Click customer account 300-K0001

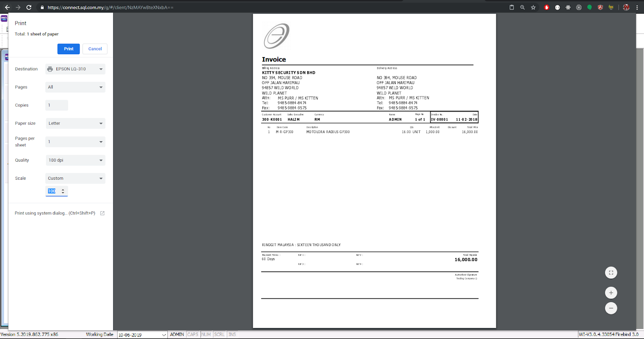tap(272, 119)
